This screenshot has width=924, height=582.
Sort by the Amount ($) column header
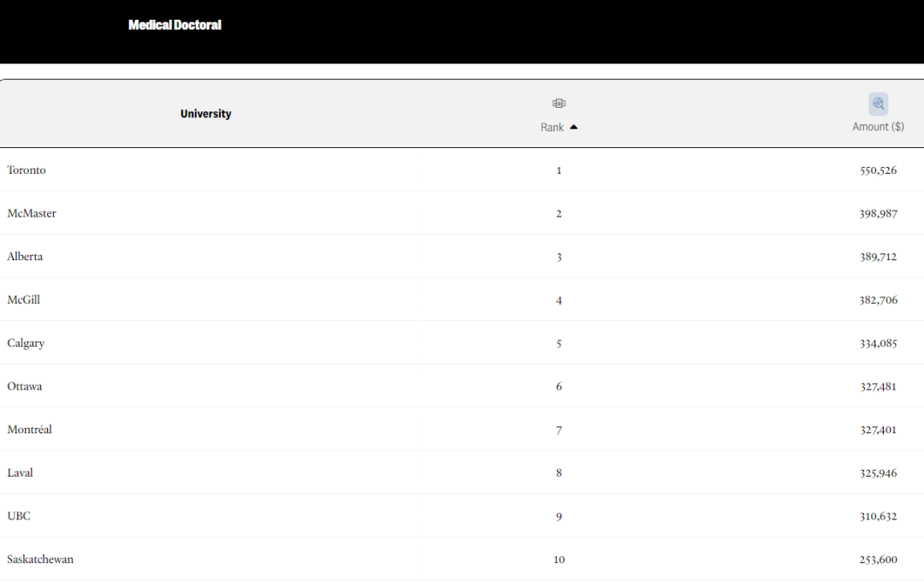tap(878, 127)
